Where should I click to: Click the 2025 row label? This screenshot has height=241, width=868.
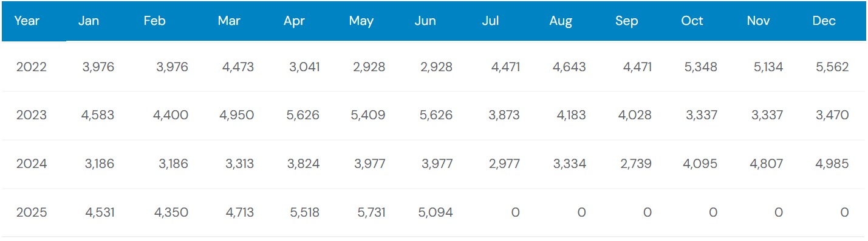32,212
